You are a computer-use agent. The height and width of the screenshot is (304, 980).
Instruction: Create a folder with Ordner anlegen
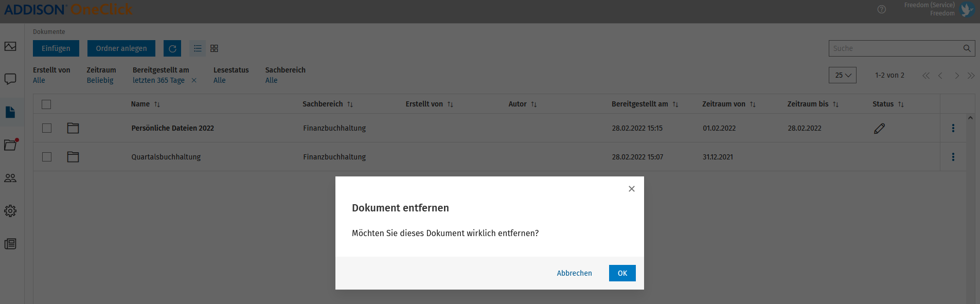pyautogui.click(x=121, y=48)
